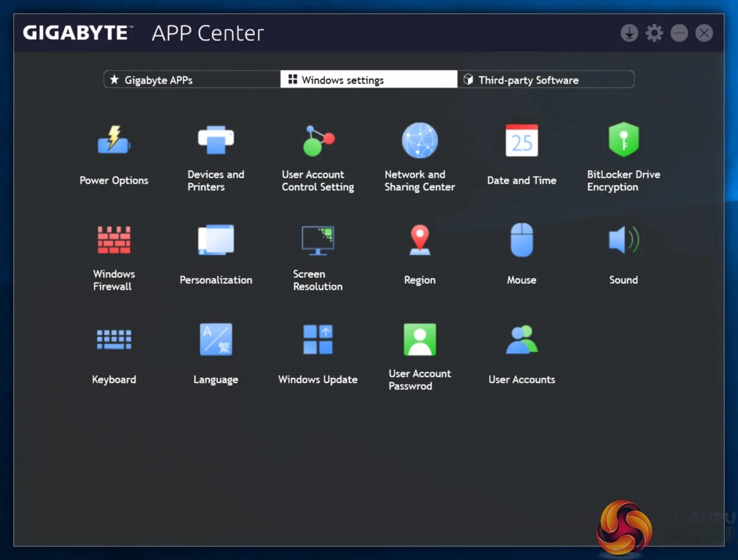738x560 pixels.
Task: Click the "User Accounts" label text
Action: tap(522, 380)
